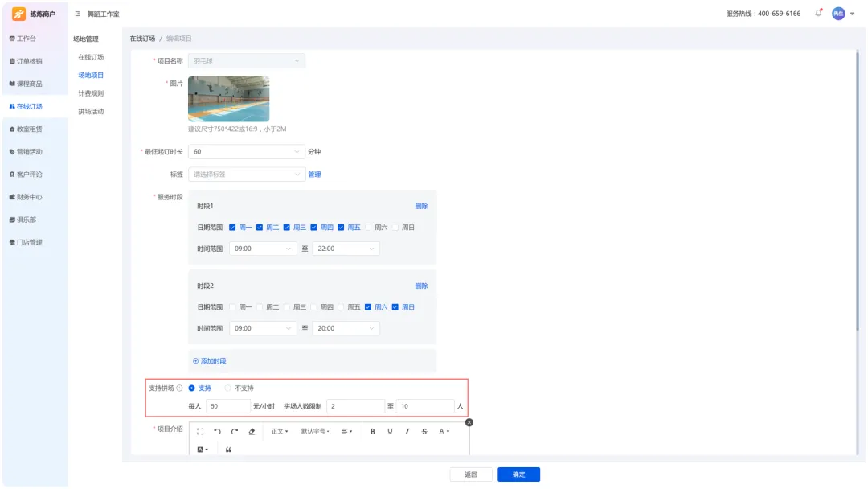The width and height of the screenshot is (868, 489).
Task: Click the redo icon in editor toolbar
Action: [x=235, y=432]
